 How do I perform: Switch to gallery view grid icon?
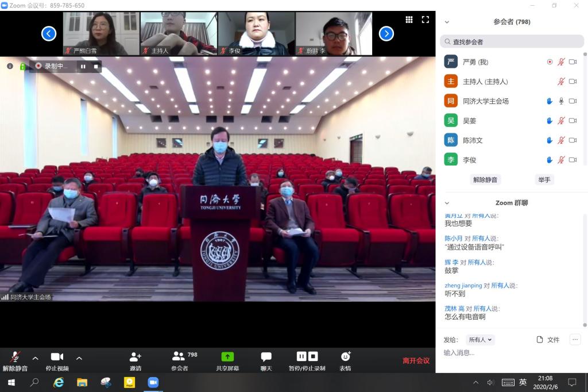click(409, 20)
